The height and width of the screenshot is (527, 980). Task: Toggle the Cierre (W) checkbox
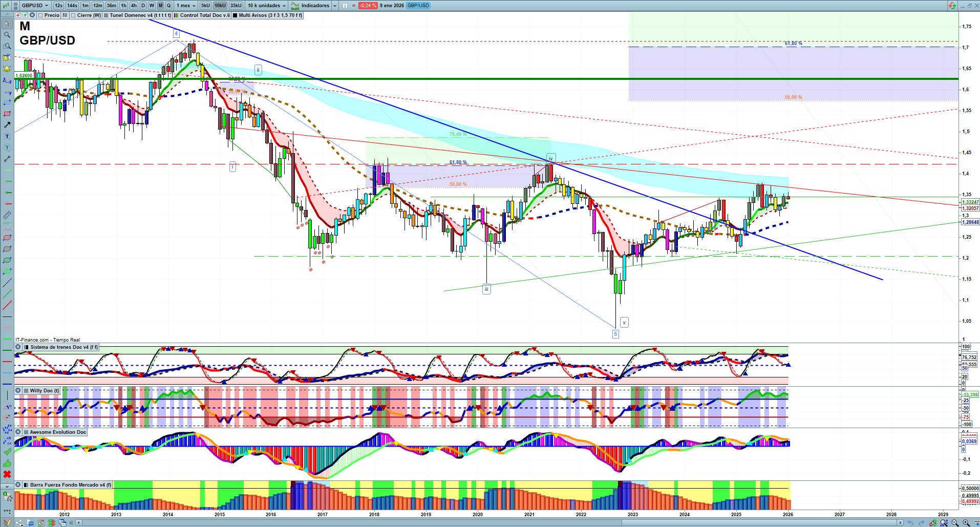click(73, 15)
